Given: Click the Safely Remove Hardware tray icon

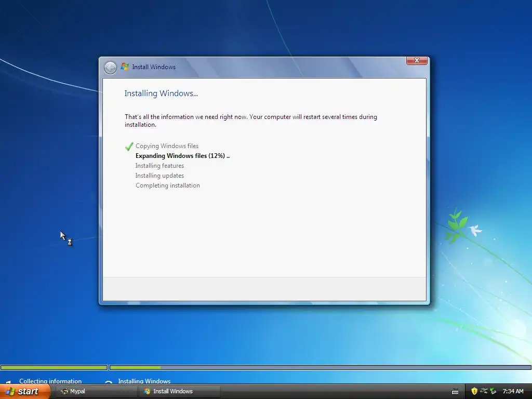Looking at the screenshot, I should click(493, 391).
